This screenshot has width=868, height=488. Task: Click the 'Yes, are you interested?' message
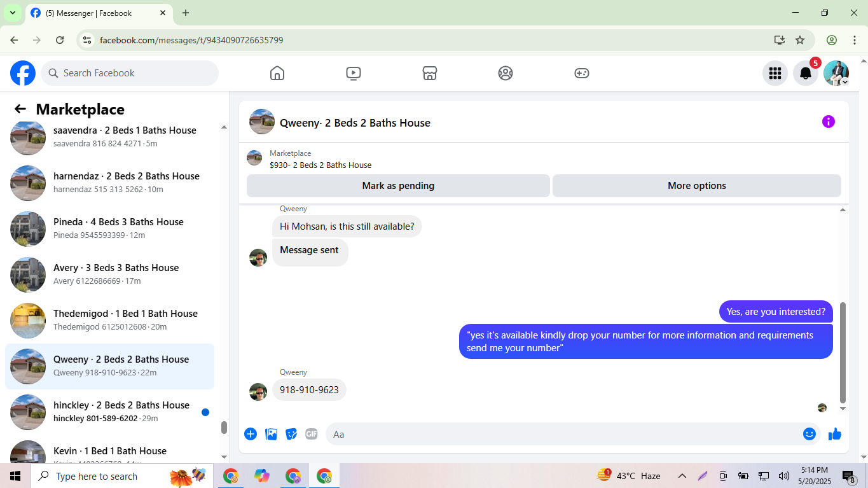[x=776, y=312]
